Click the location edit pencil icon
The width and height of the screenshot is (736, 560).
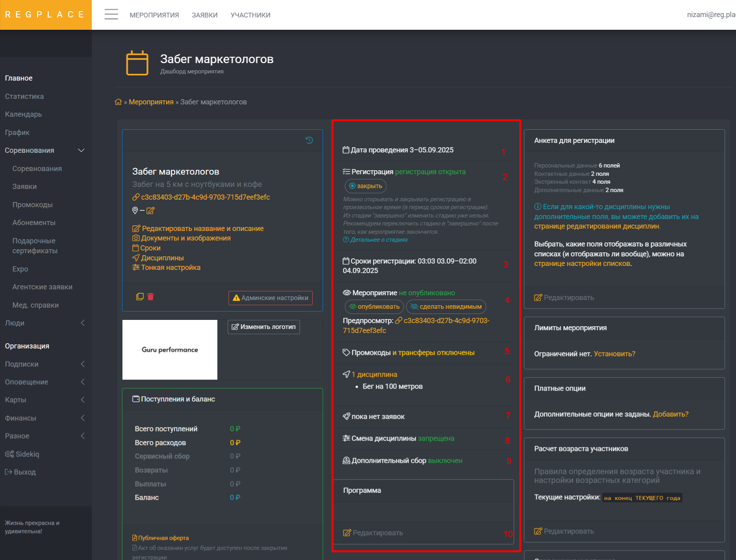coord(150,210)
